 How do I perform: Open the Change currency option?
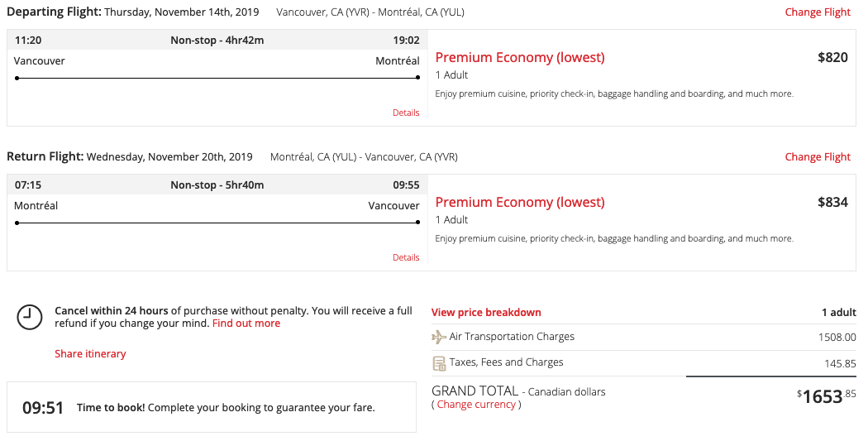click(476, 405)
